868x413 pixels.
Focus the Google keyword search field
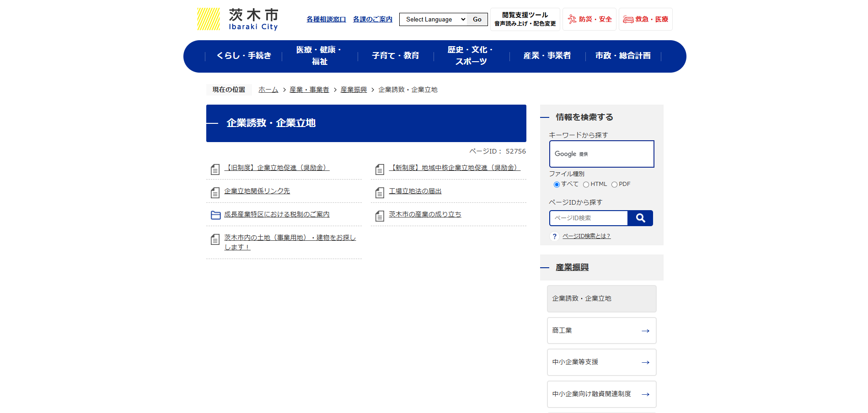click(x=602, y=154)
